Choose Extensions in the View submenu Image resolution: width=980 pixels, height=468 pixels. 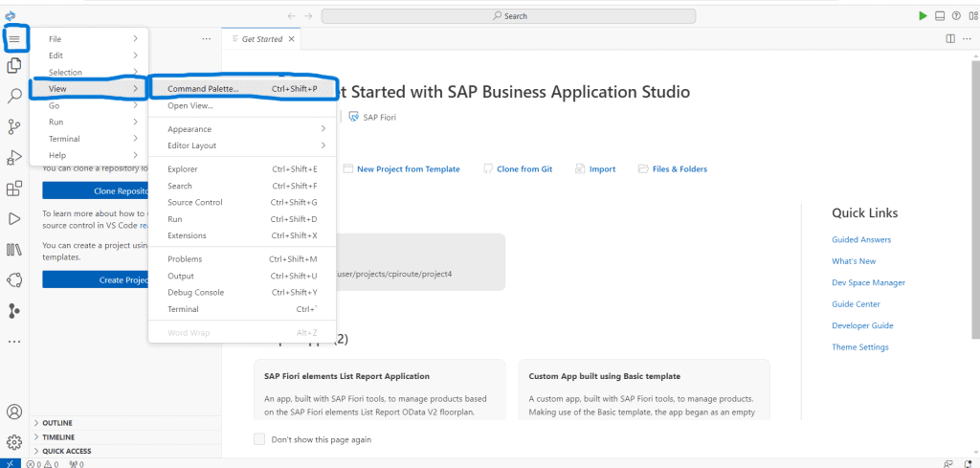coord(242,235)
